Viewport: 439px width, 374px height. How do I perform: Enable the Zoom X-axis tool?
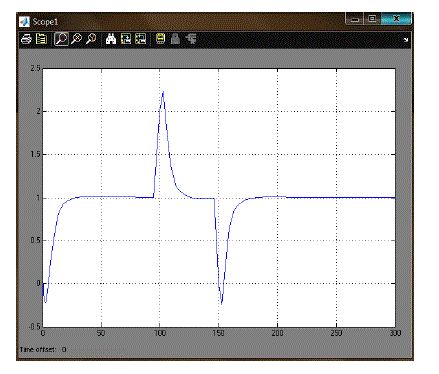(76, 39)
